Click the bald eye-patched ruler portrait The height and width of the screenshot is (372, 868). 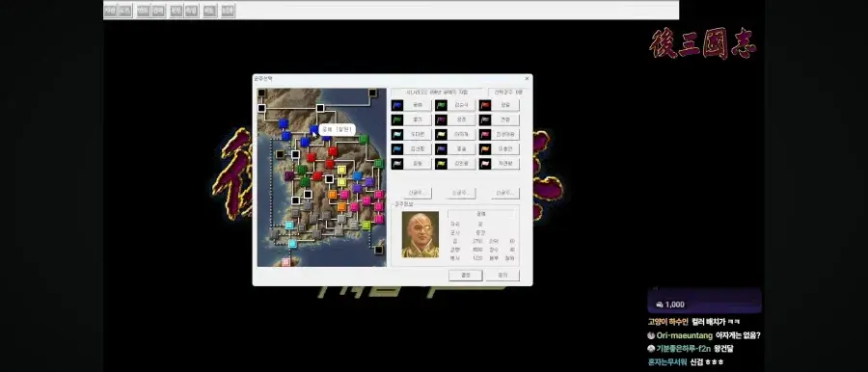[x=420, y=235]
